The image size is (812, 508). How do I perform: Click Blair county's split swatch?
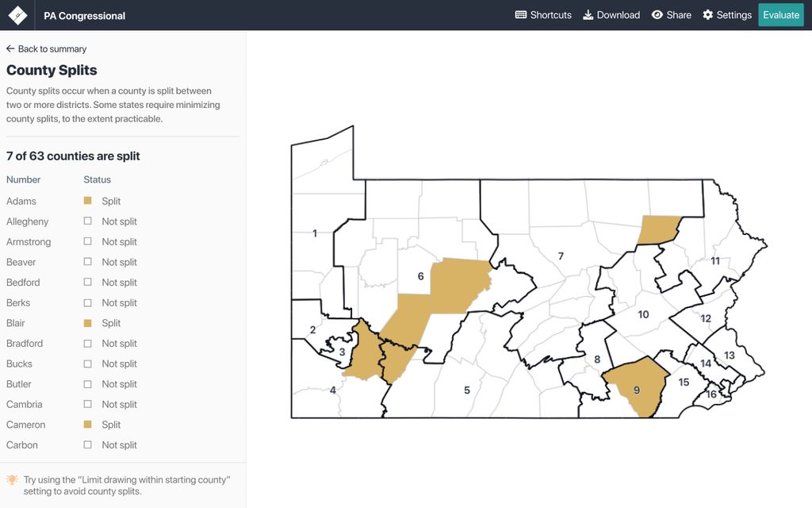[87, 323]
